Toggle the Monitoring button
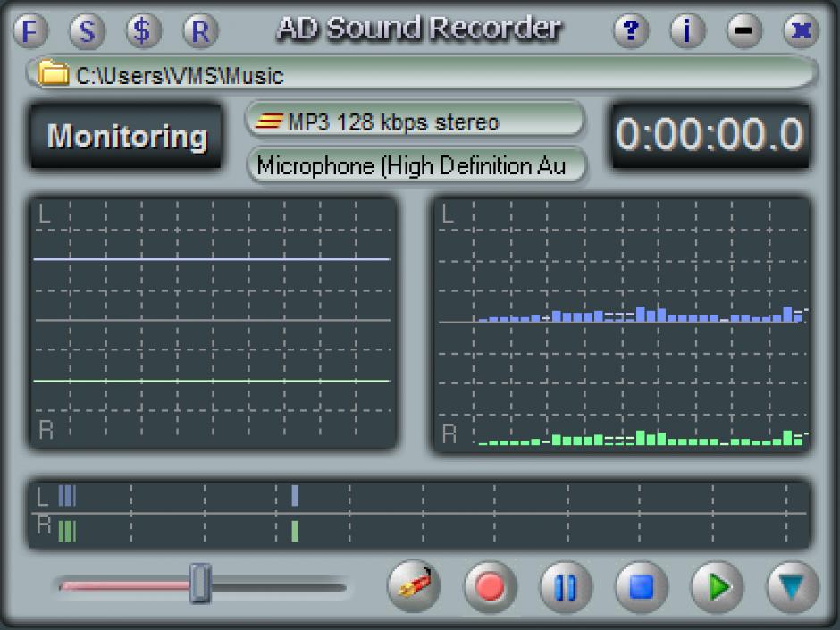 point(126,137)
